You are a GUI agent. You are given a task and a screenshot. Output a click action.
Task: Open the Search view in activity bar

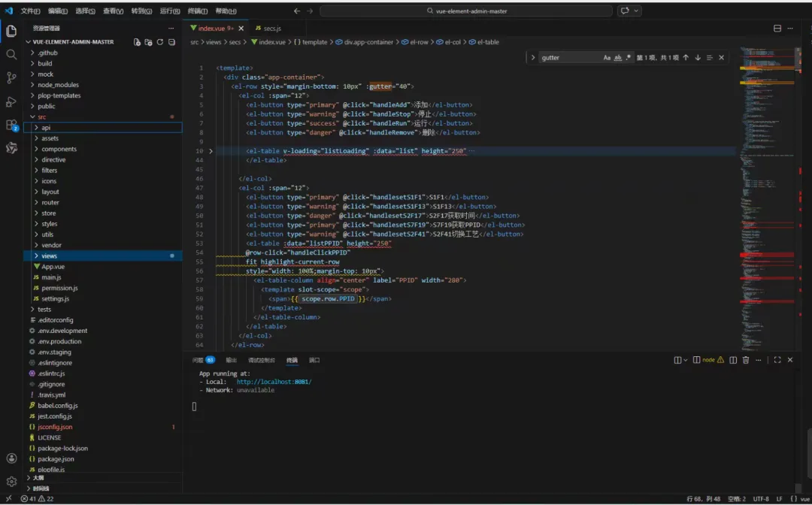tap(11, 54)
